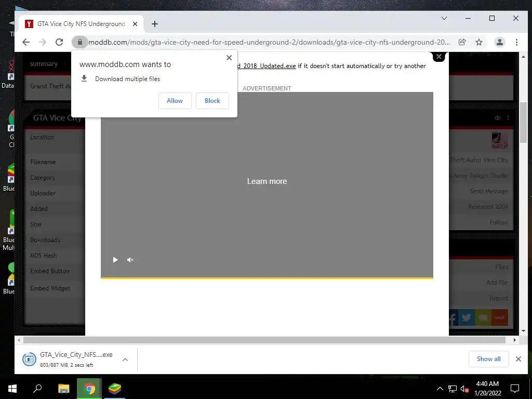This screenshot has width=532, height=399.
Task: Click the Facebook share icon
Action: coord(454,317)
